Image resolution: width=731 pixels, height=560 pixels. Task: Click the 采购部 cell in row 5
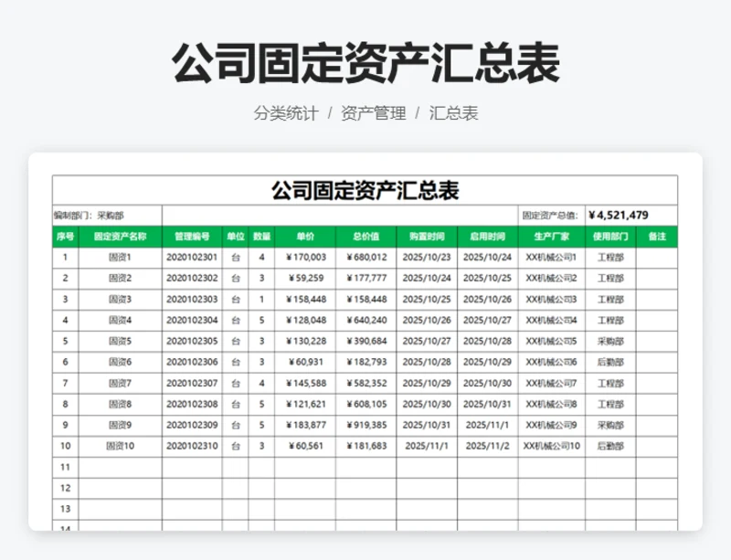[x=610, y=342]
